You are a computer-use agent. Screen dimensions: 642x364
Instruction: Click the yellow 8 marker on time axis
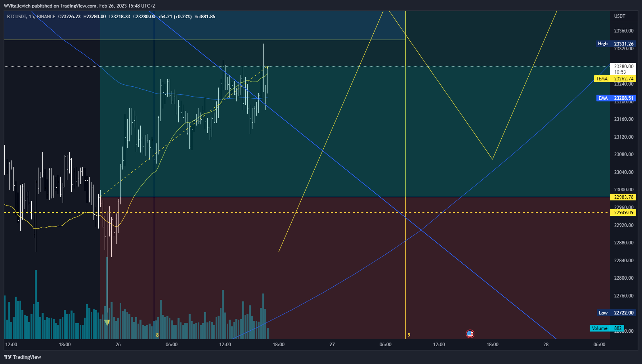tap(157, 335)
